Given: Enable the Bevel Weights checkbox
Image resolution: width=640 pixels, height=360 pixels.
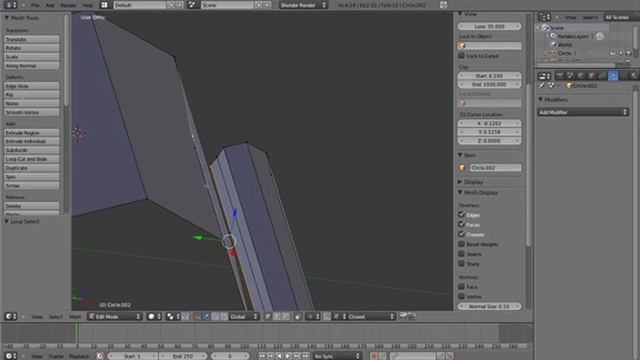Looking at the screenshot, I should (462, 244).
